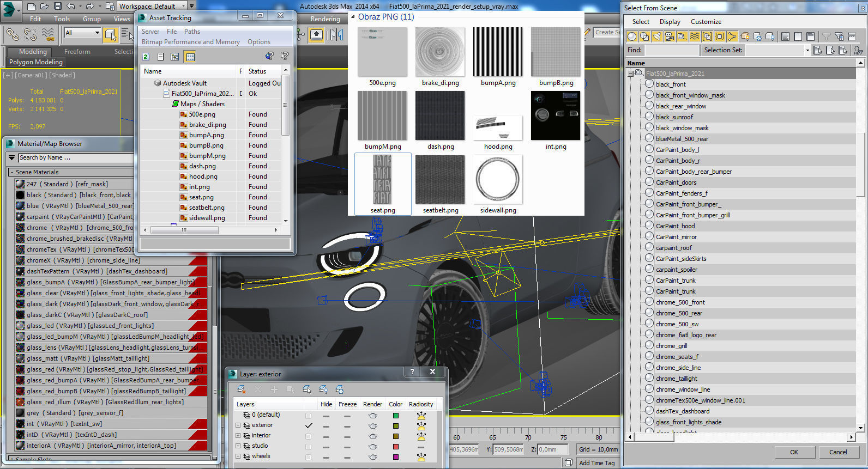Toggle Display Helpers filter in Select From Scene
Image resolution: width=868 pixels, height=469 pixels.
pos(682,36)
